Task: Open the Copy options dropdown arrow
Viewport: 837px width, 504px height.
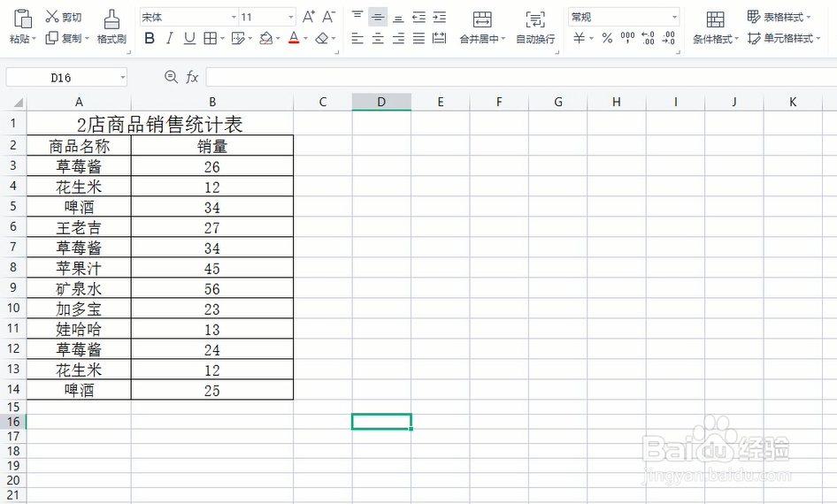Action: click(x=87, y=38)
